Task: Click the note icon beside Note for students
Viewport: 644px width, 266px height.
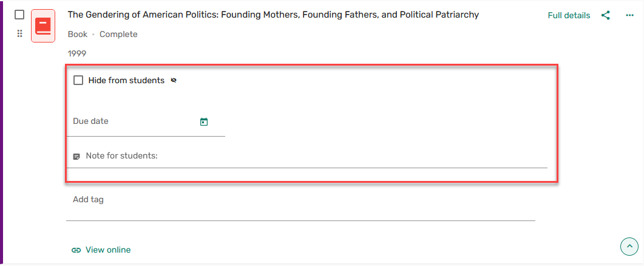Action: pyautogui.click(x=76, y=156)
